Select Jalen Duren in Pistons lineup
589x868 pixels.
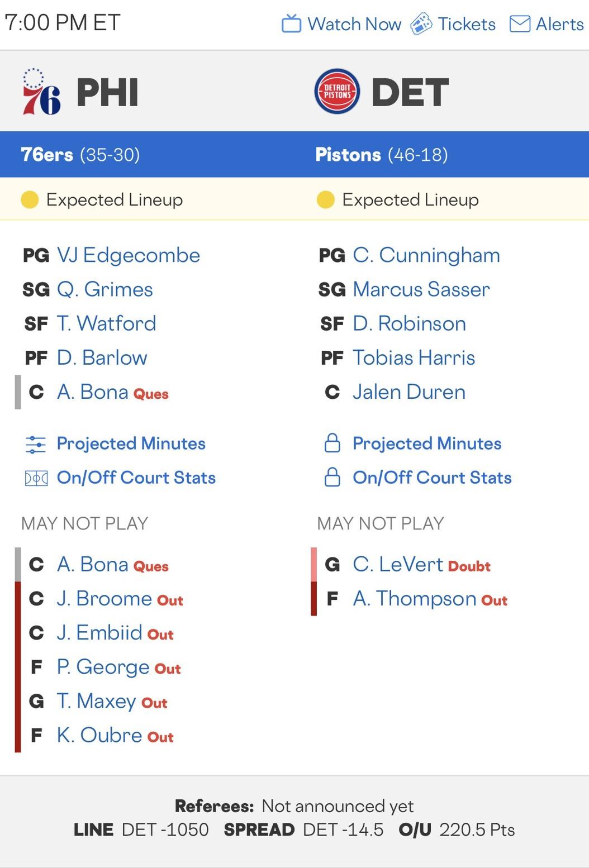[x=409, y=392]
